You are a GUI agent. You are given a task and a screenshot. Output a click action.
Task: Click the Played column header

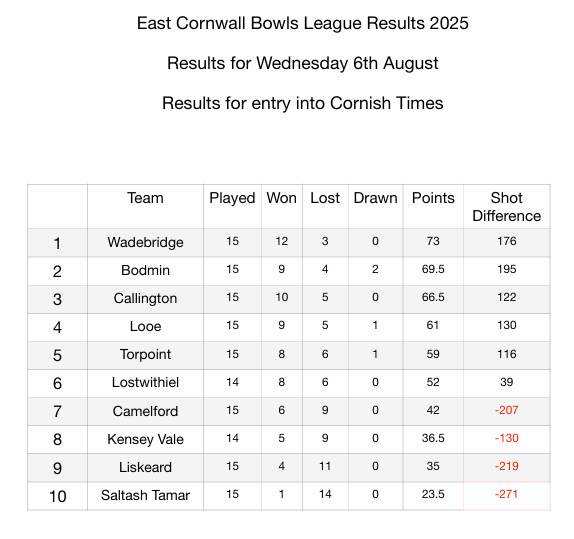232,198
